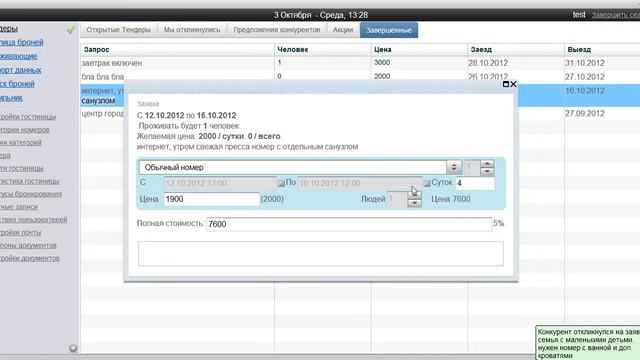Screen dimensions: 640x360
Task: Open the calendar icon beside the start date field
Action: pyautogui.click(x=281, y=183)
